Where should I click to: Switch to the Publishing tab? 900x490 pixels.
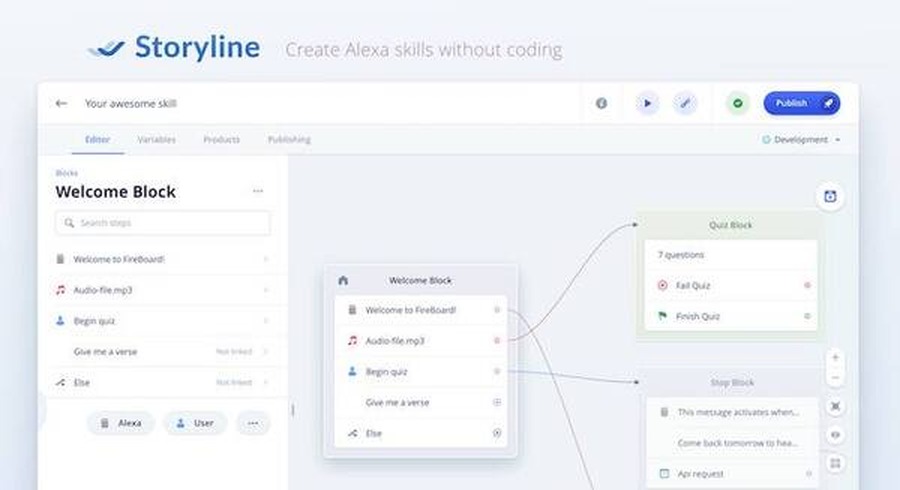pyautogui.click(x=289, y=140)
